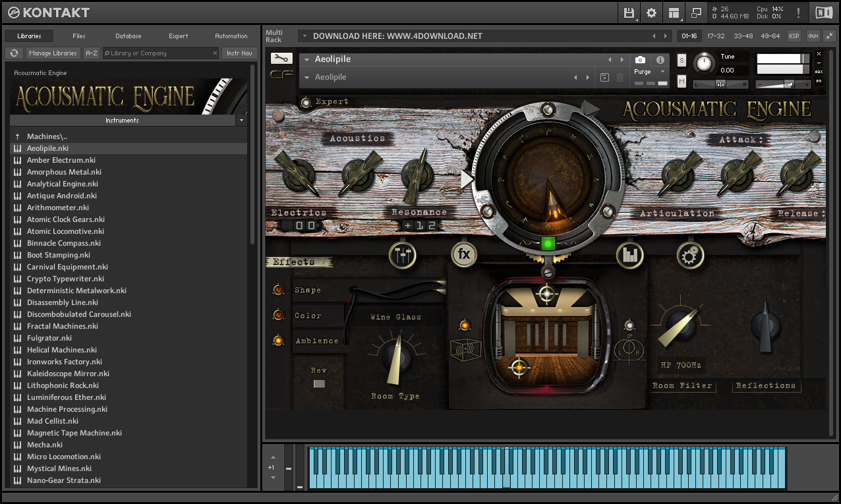
Task: Switch to the Files tab
Action: point(79,36)
